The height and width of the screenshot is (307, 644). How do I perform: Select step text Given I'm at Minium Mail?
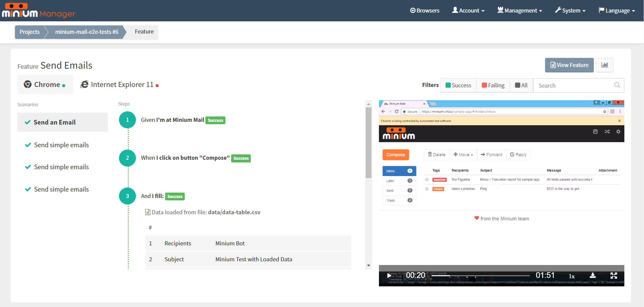point(173,120)
